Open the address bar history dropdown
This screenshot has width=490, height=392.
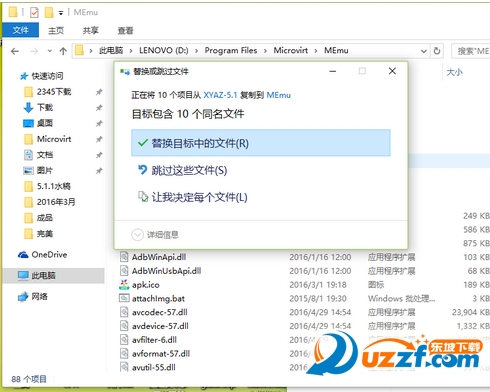pos(423,51)
